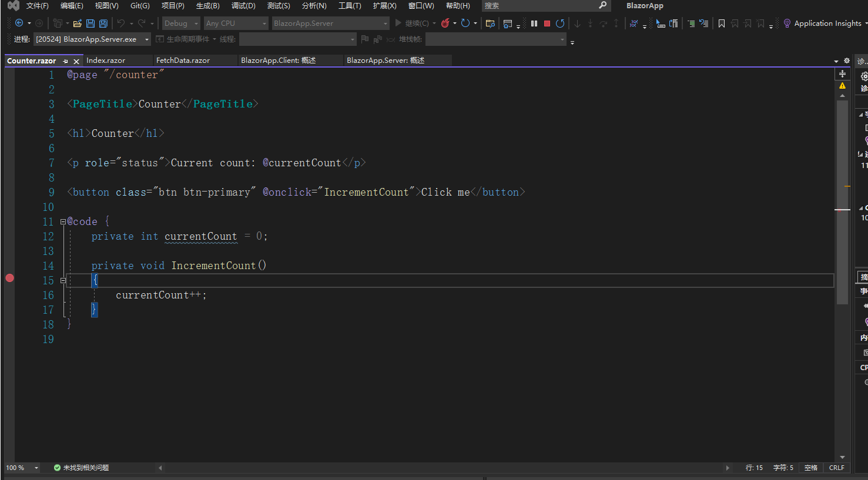Click the Navigate Backward blue arrow icon
This screenshot has width=868, height=480.
[20, 24]
